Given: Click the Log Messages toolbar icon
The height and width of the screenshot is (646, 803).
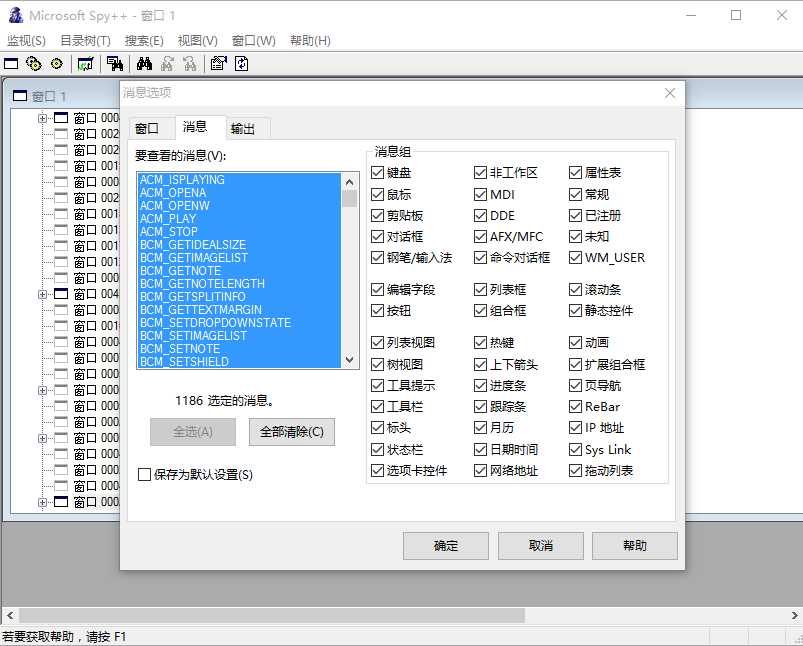Looking at the screenshot, I should (85, 64).
